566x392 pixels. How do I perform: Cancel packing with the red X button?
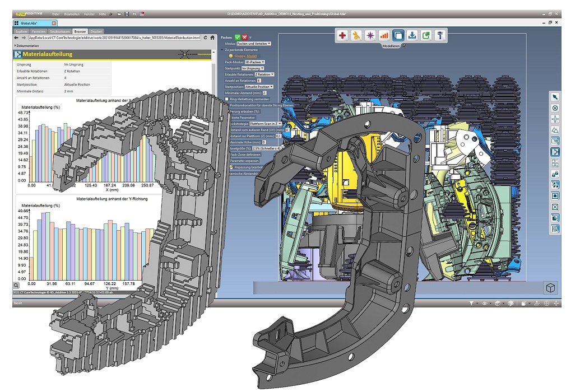tap(244, 37)
